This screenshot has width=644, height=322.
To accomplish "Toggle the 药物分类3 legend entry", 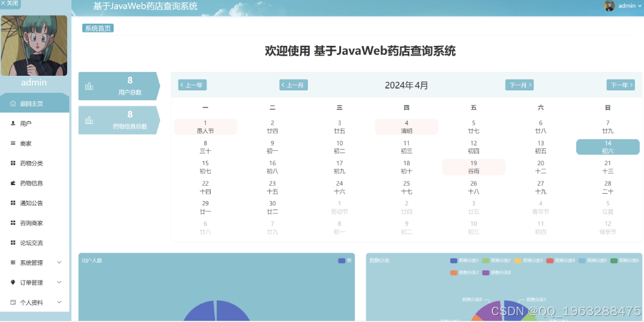I will pyautogui.click(x=529, y=260).
